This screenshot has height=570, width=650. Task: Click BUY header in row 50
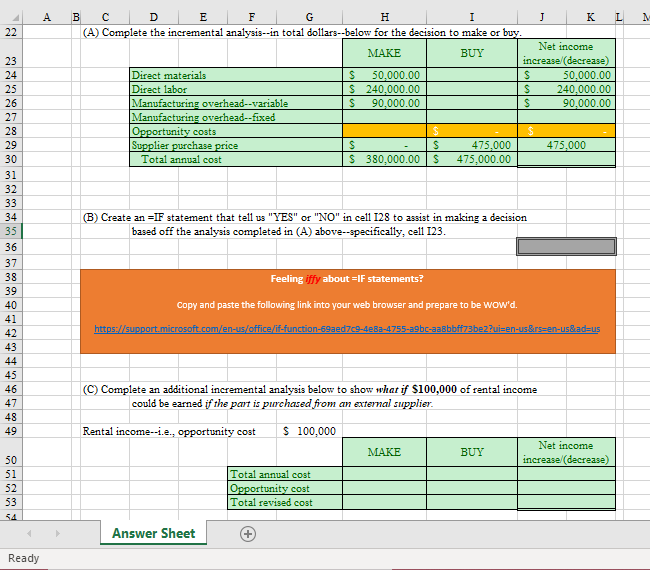pos(472,452)
